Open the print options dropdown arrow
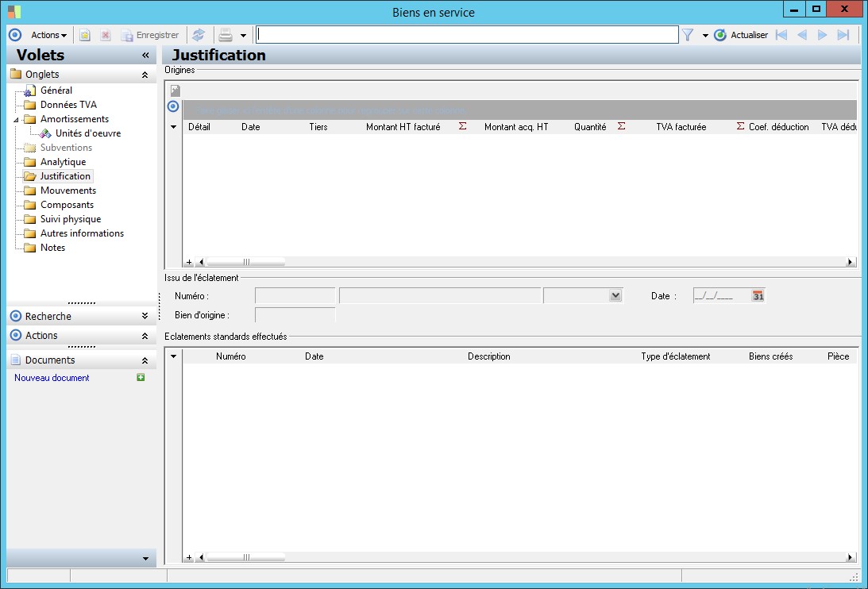Image resolution: width=868 pixels, height=589 pixels. 243,36
